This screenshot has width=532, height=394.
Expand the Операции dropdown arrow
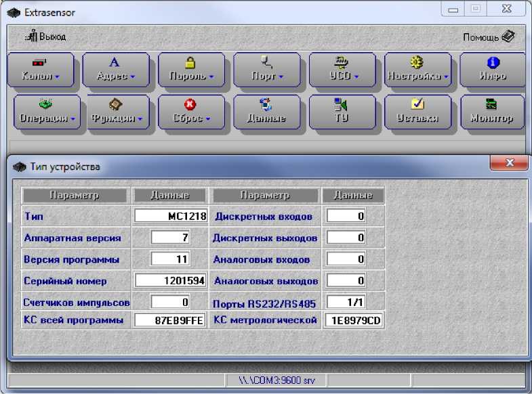(73, 118)
